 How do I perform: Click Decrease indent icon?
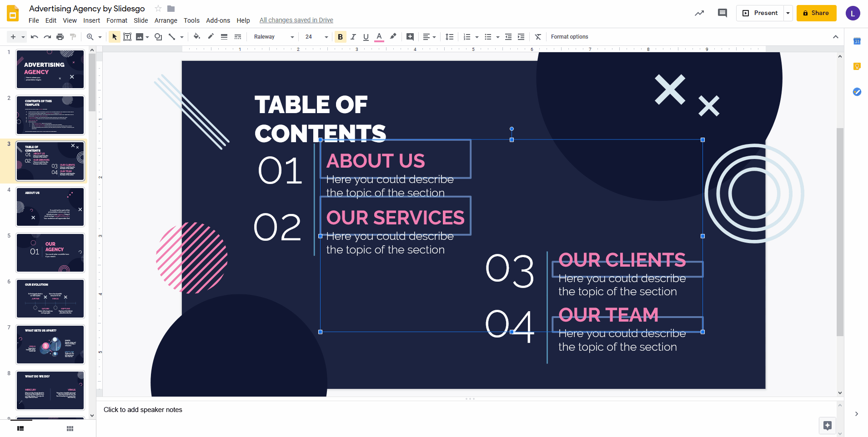click(x=508, y=37)
